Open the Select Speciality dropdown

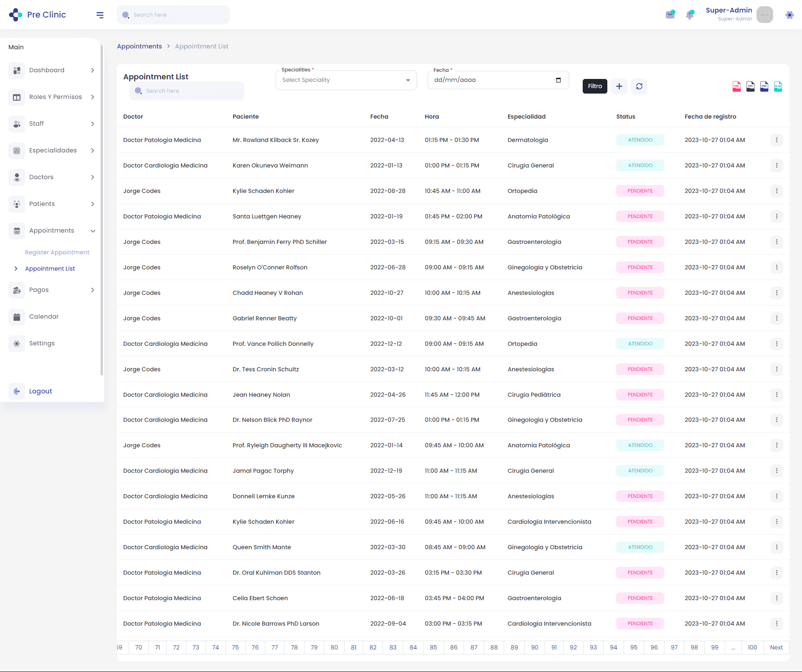pos(346,80)
